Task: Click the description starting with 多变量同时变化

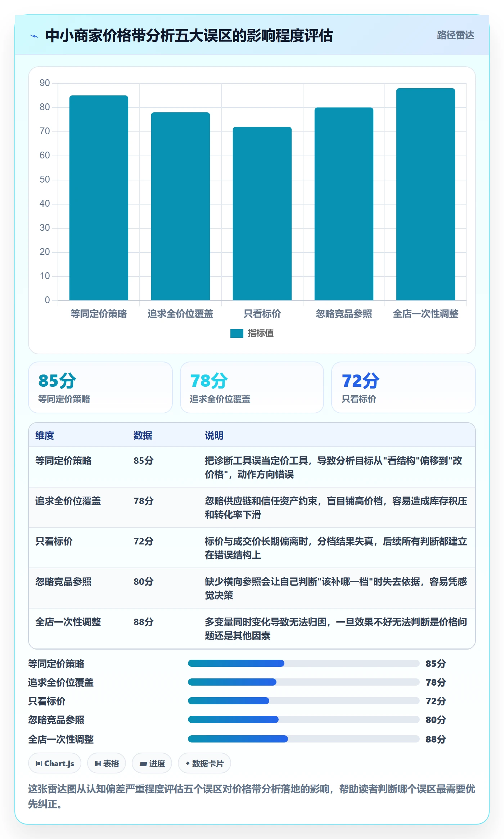Action: (x=336, y=629)
